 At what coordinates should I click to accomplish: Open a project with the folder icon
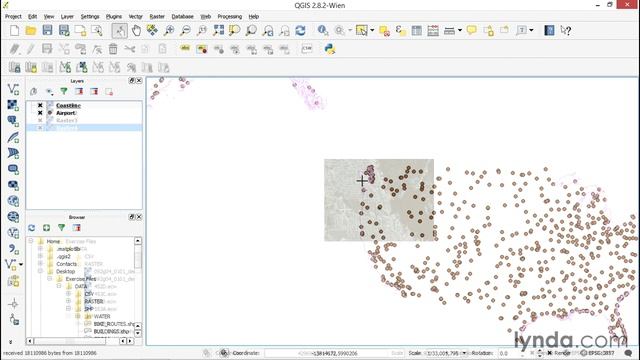click(31, 30)
